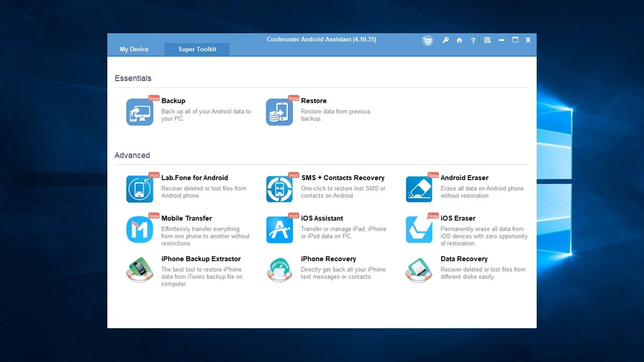Screen dimensions: 644x362
Task: Launch the iPhone Recovery icon
Action: (279, 270)
